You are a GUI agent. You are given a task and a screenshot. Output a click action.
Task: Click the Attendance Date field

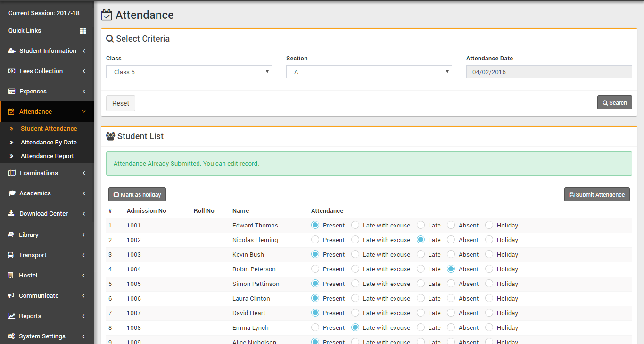pos(549,72)
